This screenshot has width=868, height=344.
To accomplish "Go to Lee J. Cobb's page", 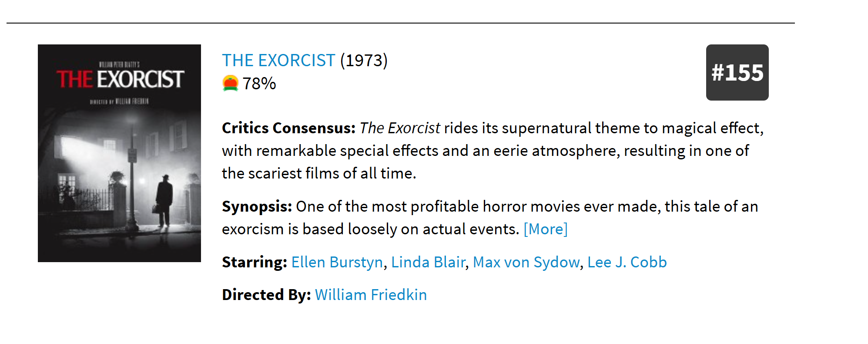I will tap(627, 262).
